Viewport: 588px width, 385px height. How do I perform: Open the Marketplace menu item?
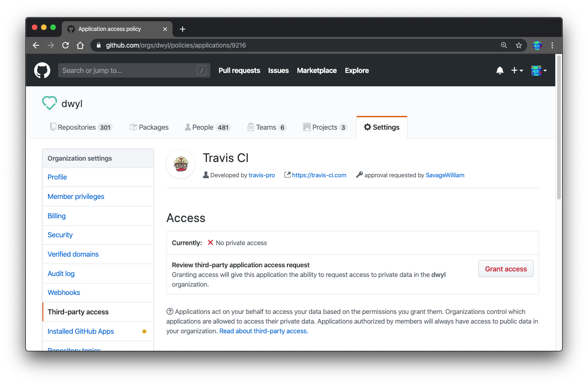point(317,70)
